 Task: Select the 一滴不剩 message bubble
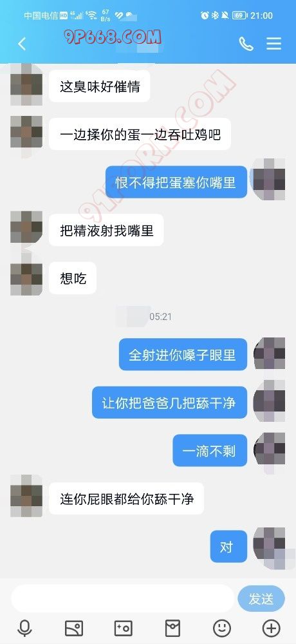pos(210,450)
